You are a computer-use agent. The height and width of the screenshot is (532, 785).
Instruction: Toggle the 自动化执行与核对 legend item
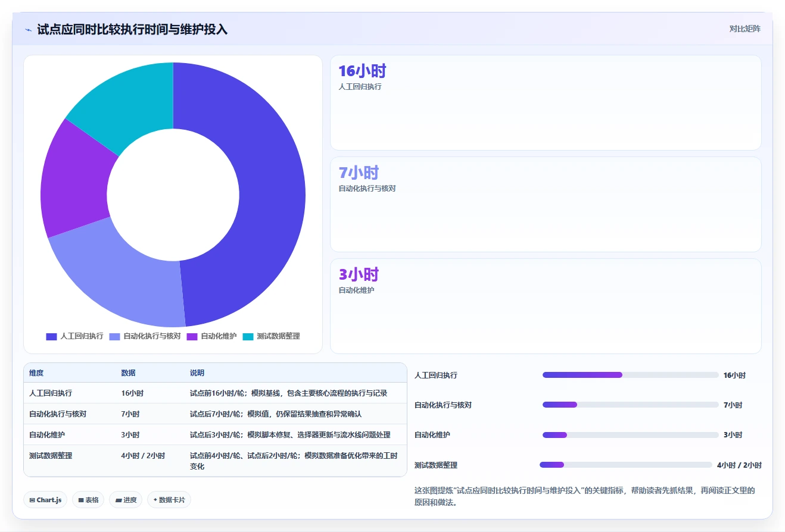click(145, 336)
